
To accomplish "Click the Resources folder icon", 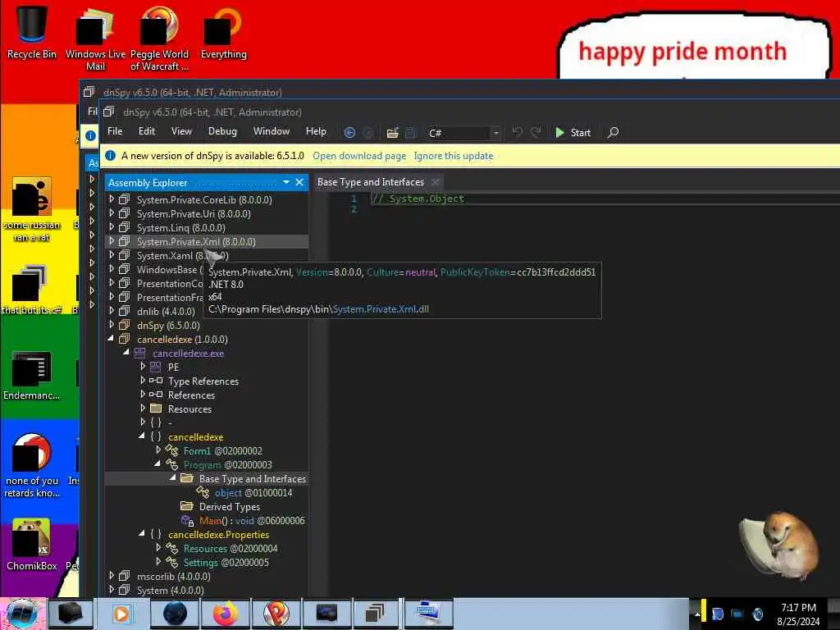I will click(156, 409).
